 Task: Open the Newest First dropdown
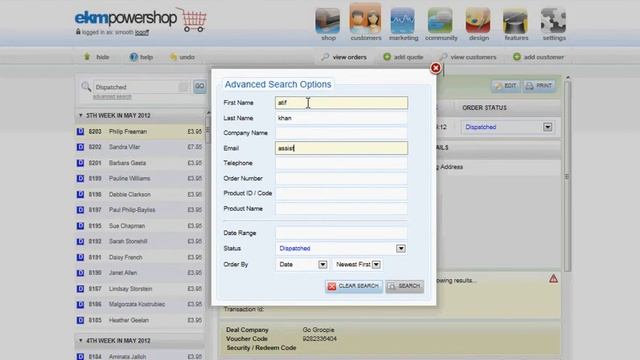[358, 264]
